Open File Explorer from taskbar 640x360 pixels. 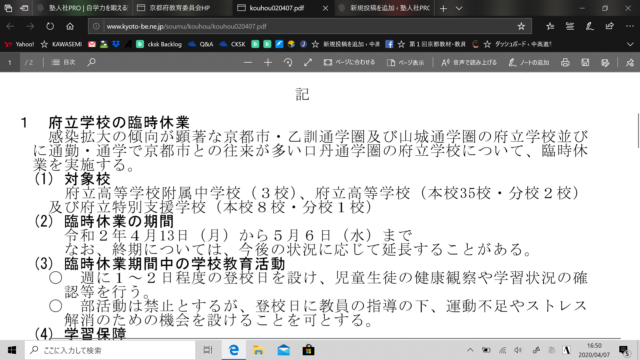(x=258, y=350)
